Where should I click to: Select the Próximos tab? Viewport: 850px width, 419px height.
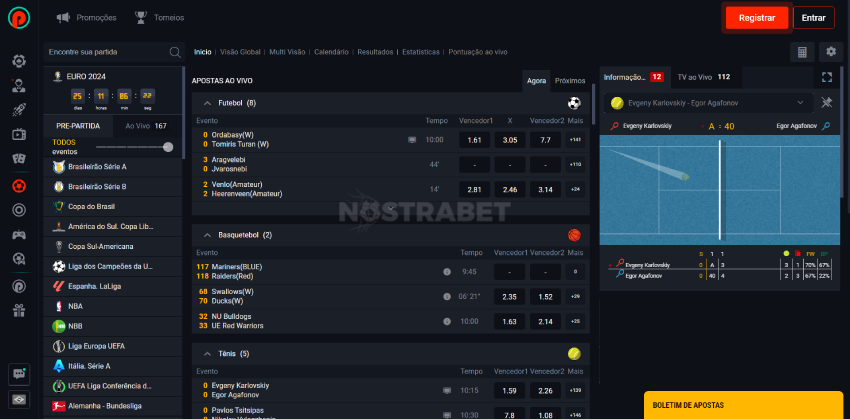coord(570,81)
